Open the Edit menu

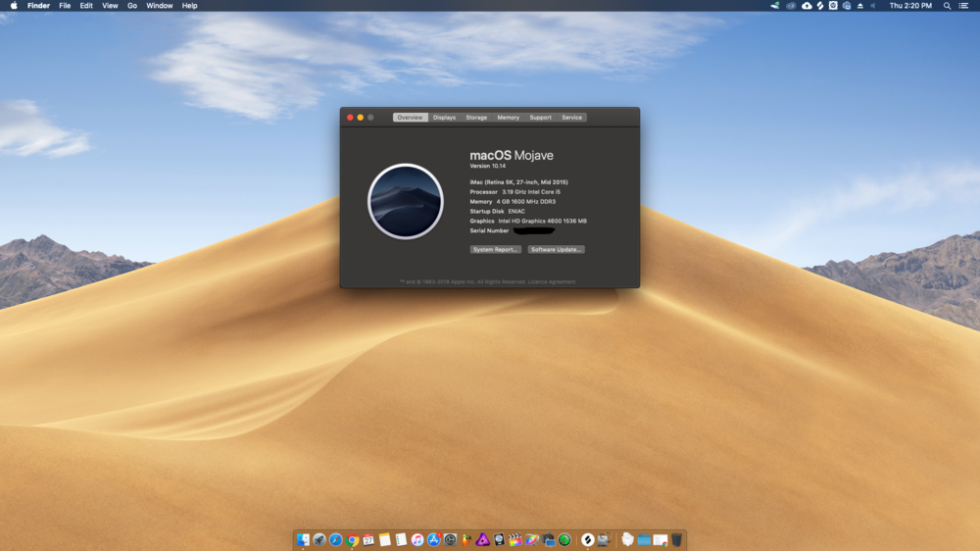tap(86, 6)
